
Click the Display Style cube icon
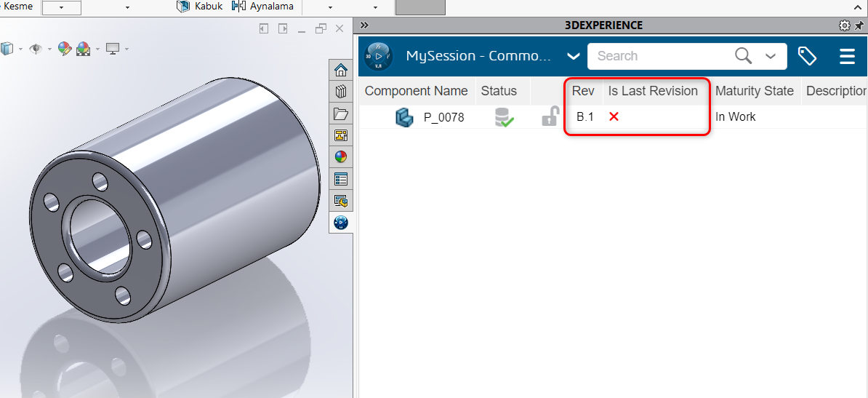click(x=7, y=49)
